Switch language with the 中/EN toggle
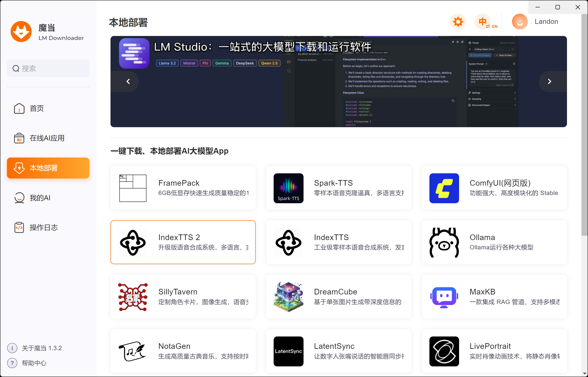 pyautogui.click(x=486, y=22)
